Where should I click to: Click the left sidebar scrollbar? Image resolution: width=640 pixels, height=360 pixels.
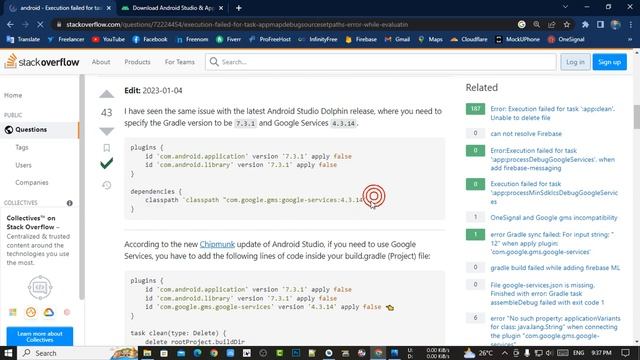click(82, 188)
